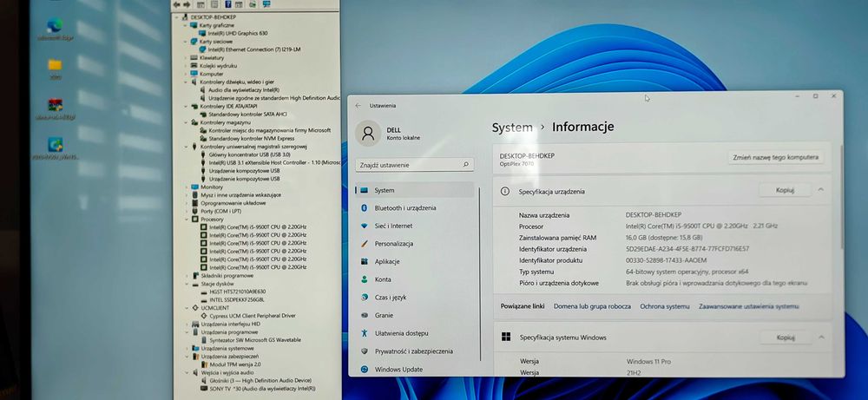Go back using Settings window back arrow

pyautogui.click(x=358, y=106)
